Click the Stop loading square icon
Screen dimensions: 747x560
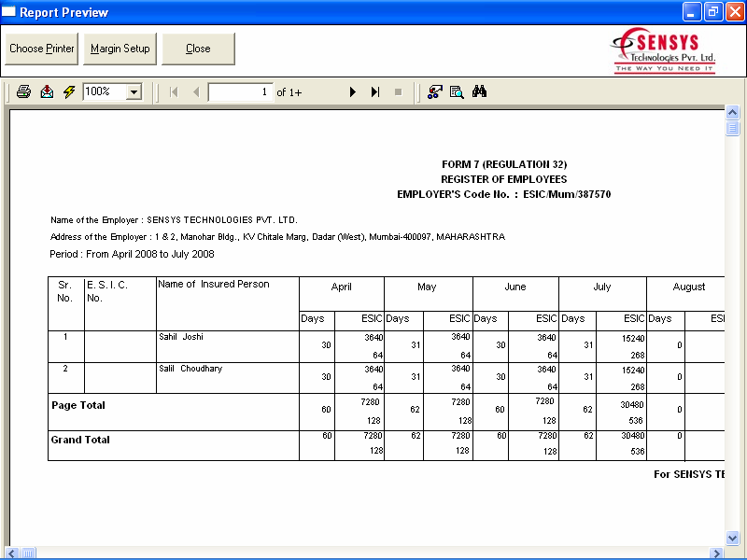399,91
